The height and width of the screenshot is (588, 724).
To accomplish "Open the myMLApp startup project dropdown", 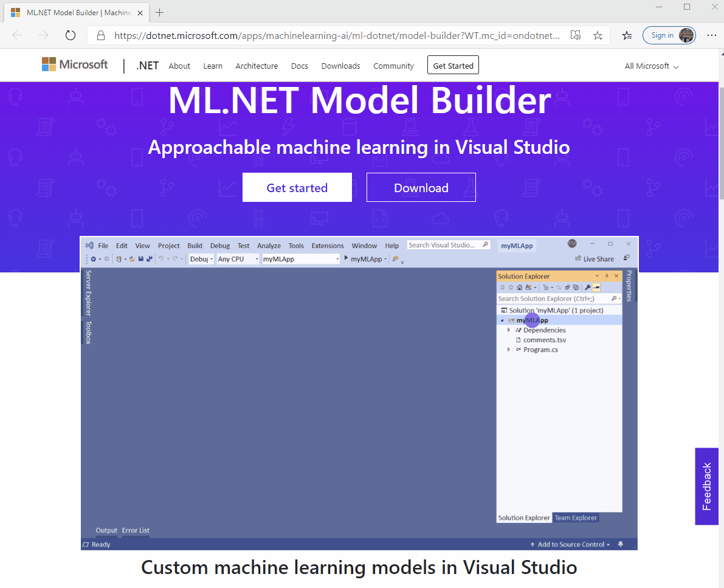I will (300, 259).
